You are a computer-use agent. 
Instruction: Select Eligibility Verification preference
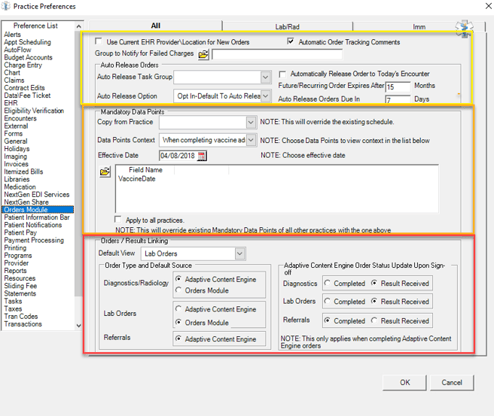(34, 111)
